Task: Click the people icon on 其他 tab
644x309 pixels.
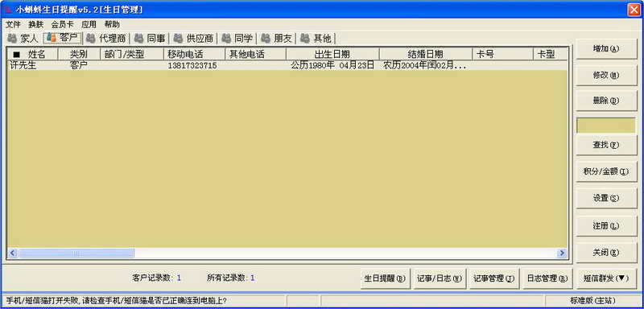Action: [305, 39]
